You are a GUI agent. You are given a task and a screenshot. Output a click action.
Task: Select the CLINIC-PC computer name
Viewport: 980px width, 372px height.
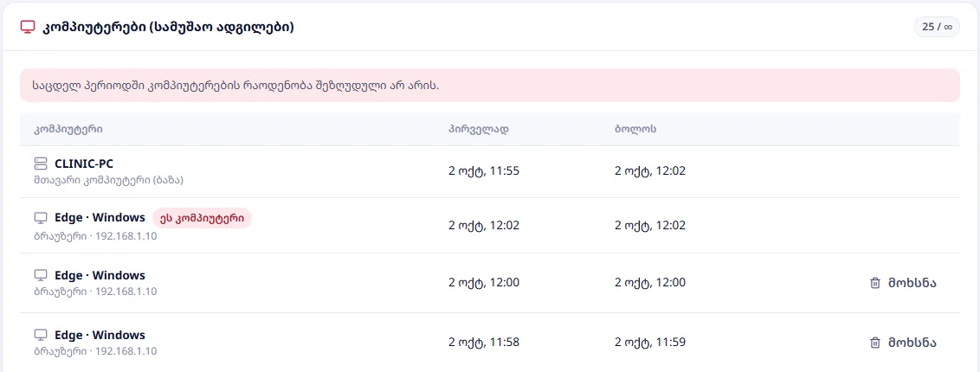tap(84, 164)
